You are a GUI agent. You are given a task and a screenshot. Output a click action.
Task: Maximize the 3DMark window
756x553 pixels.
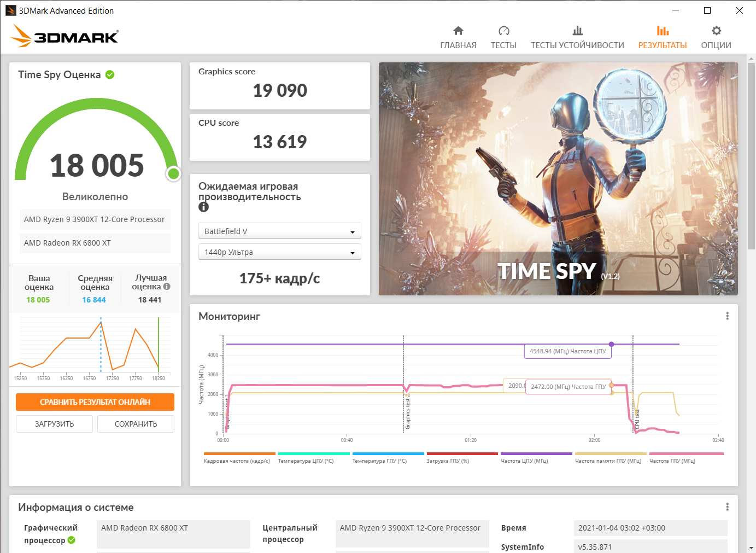point(707,10)
